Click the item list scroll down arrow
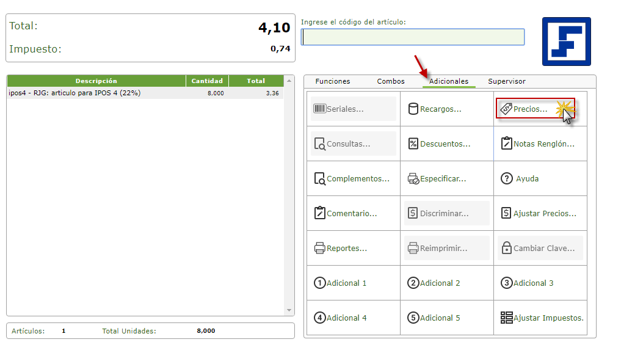This screenshot has height=364, width=621. [x=289, y=310]
